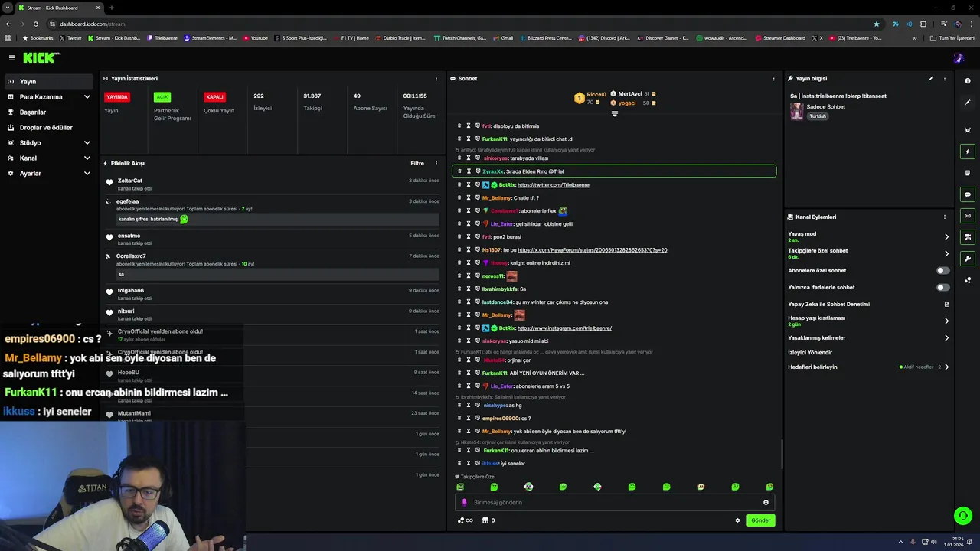Open Yapay Zeka ile Sohbet Denetimi

868,304
